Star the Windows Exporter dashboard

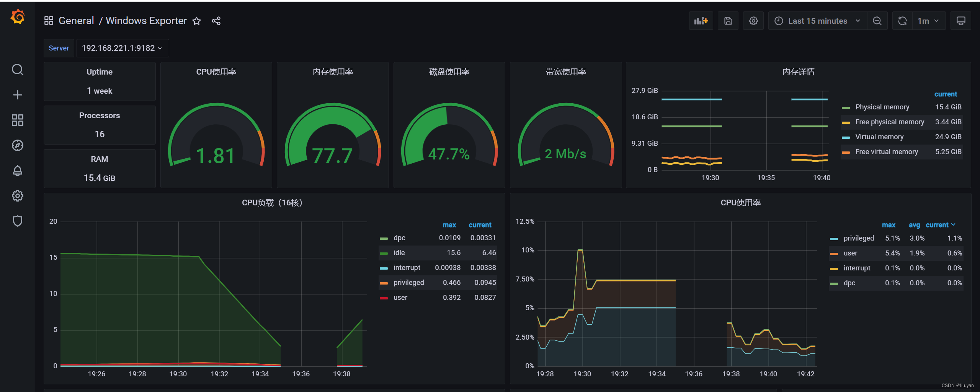pos(196,21)
